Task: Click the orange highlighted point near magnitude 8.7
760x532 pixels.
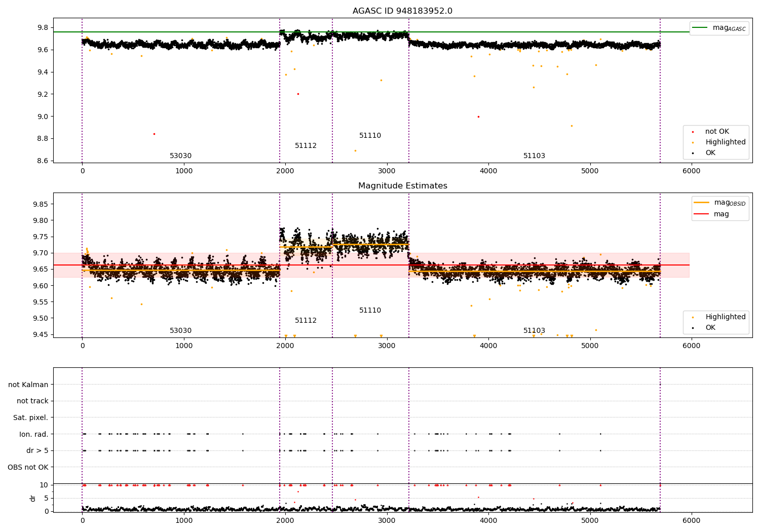Action: click(355, 150)
